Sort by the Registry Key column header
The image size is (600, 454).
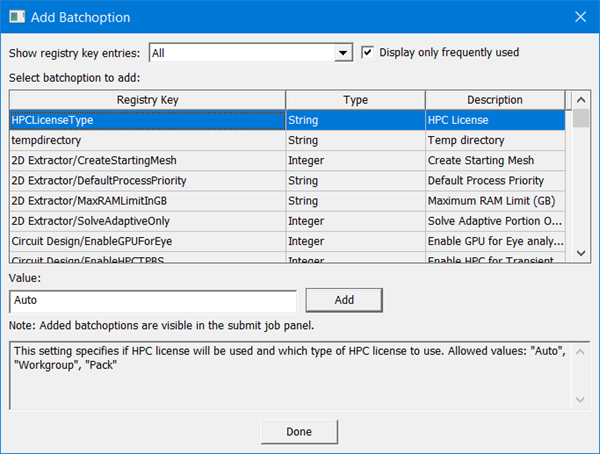(x=147, y=100)
